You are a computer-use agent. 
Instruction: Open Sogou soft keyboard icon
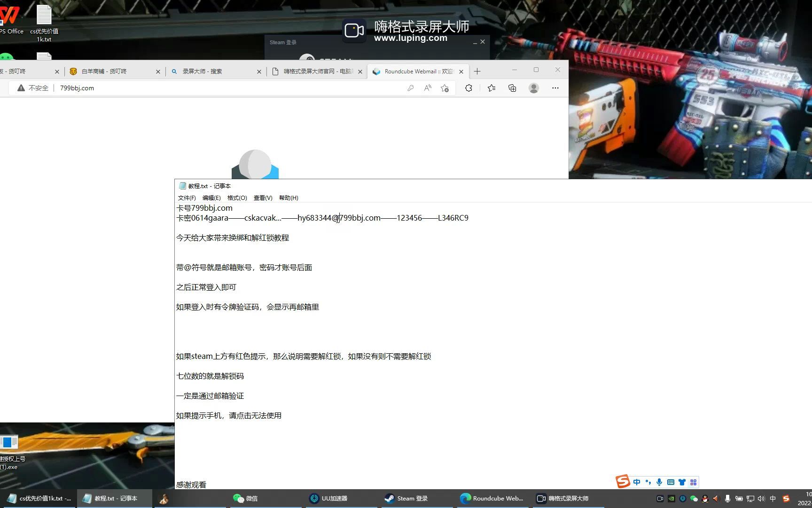671,482
